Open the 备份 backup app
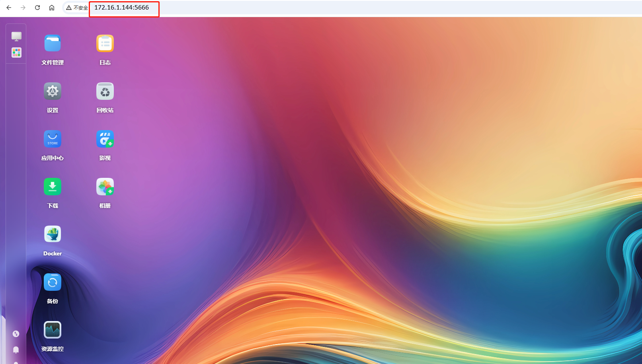Image resolution: width=642 pixels, height=364 pixels. (x=53, y=282)
